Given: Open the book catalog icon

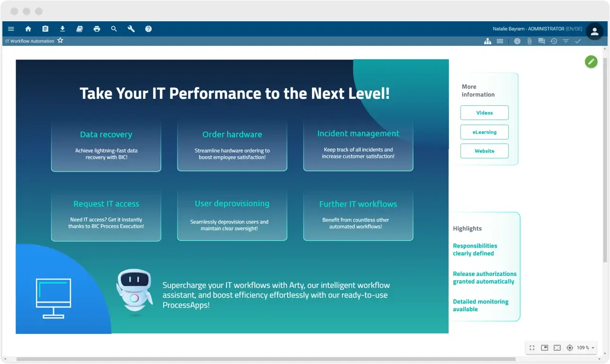Looking at the screenshot, I should tap(79, 29).
